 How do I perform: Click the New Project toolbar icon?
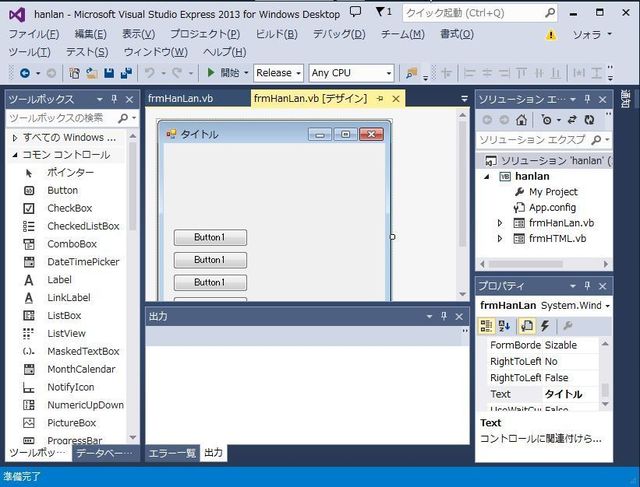[x=74, y=73]
